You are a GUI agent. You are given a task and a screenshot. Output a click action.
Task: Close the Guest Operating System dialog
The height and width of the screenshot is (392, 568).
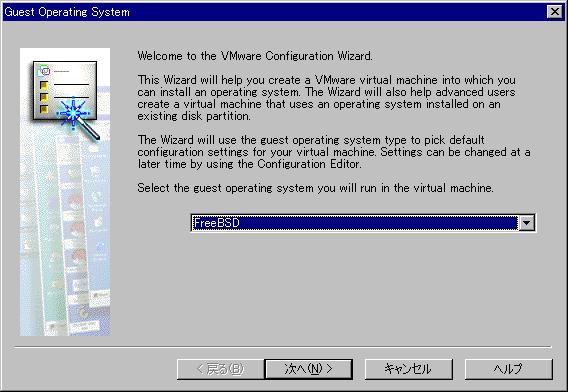555,12
